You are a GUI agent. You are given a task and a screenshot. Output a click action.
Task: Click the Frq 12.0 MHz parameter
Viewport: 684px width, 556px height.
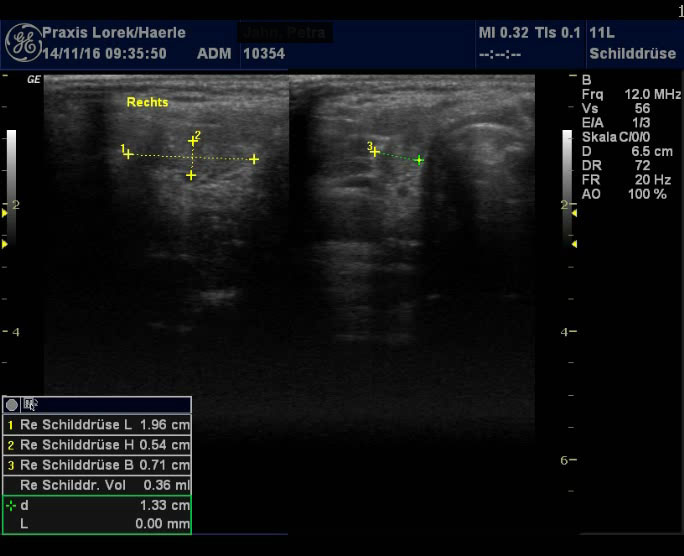click(x=630, y=94)
